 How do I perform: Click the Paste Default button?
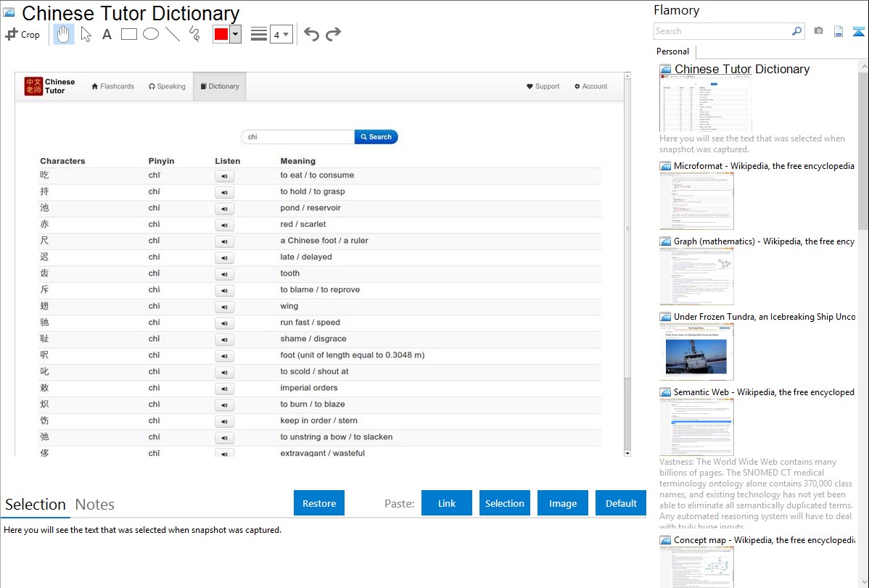pos(621,503)
